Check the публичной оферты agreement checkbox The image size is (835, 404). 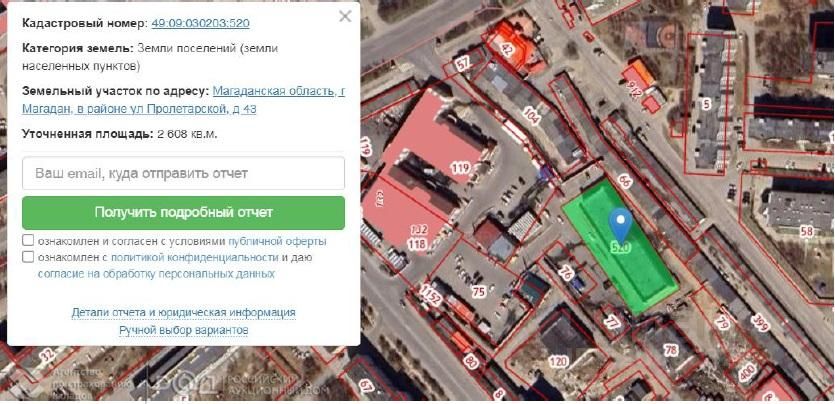[x=28, y=241]
